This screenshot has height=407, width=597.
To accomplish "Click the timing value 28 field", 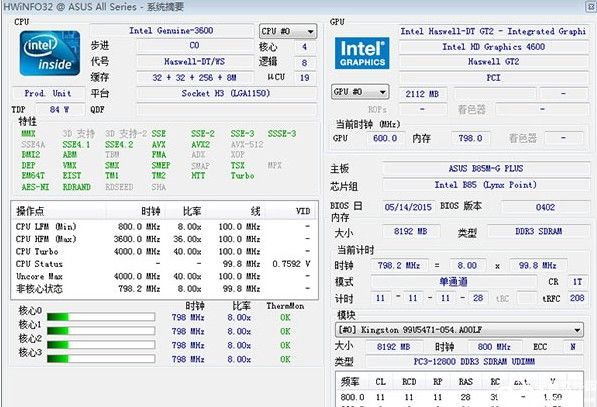I will (478, 298).
